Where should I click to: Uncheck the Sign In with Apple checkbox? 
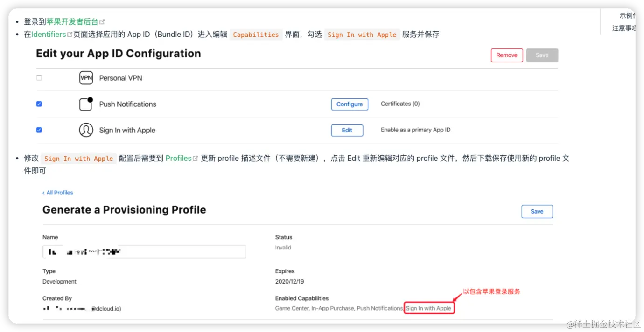(39, 130)
